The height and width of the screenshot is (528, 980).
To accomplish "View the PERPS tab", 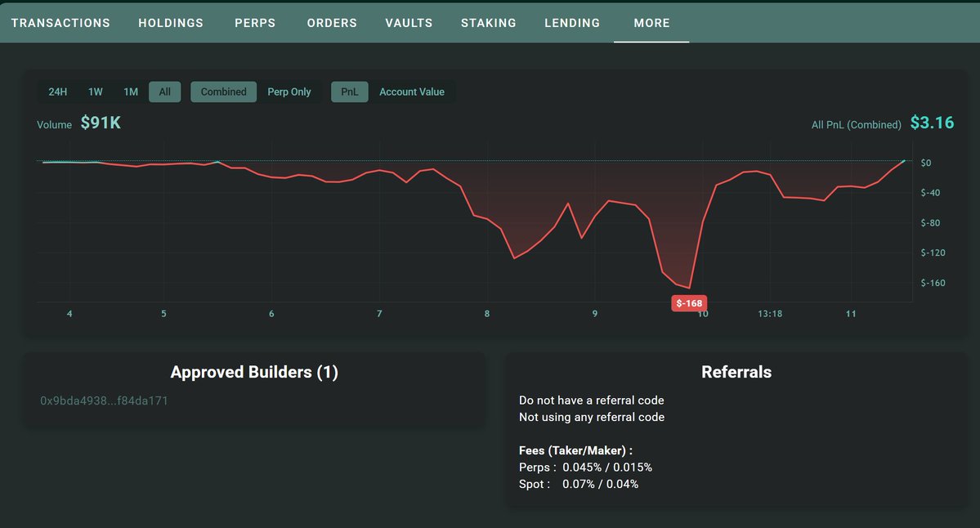I will (x=254, y=23).
